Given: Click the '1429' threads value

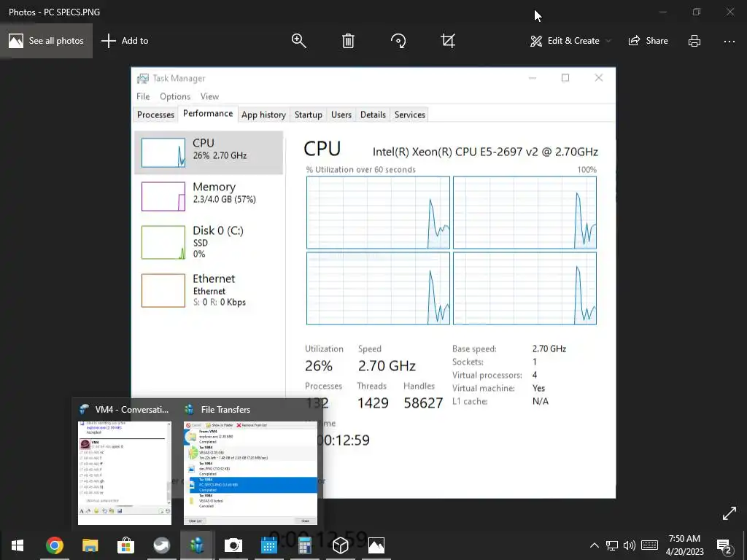Looking at the screenshot, I should click(373, 402).
